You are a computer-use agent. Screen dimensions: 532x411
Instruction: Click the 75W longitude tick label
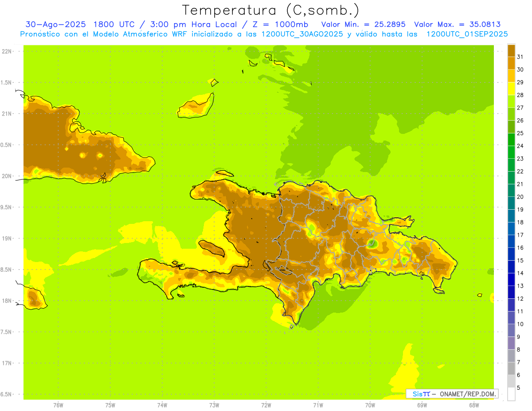pos(110,405)
